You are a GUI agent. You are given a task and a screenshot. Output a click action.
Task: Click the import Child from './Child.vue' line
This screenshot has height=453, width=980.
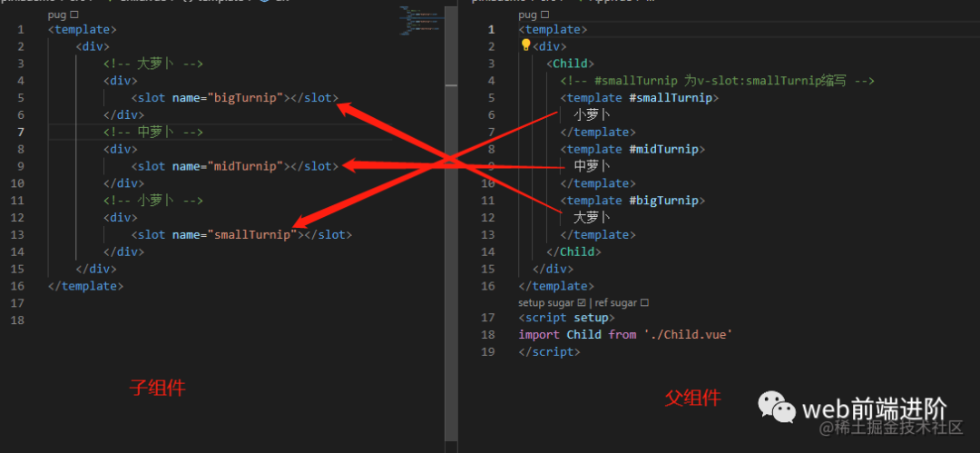625,335
